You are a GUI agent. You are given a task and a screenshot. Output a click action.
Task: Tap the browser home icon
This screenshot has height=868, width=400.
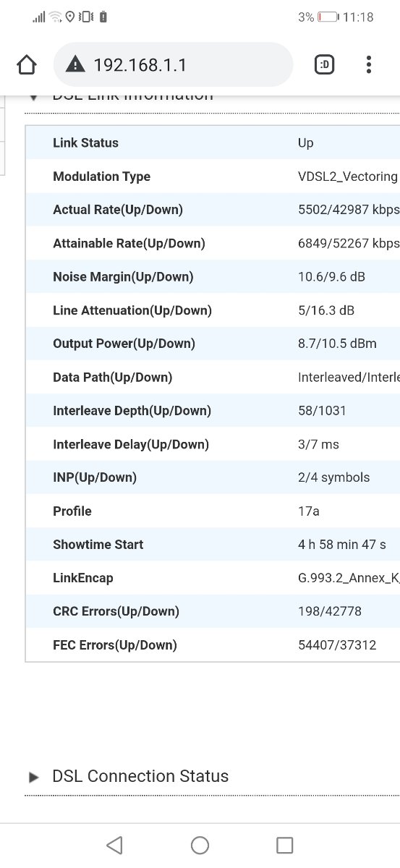(27, 65)
